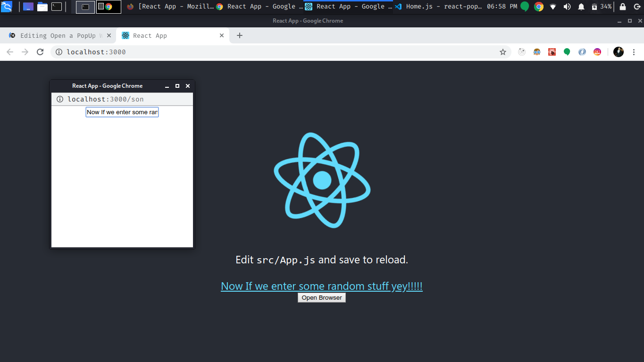This screenshot has height=362, width=644.
Task: Click the localhost:3000 address bar
Action: click(x=281, y=52)
